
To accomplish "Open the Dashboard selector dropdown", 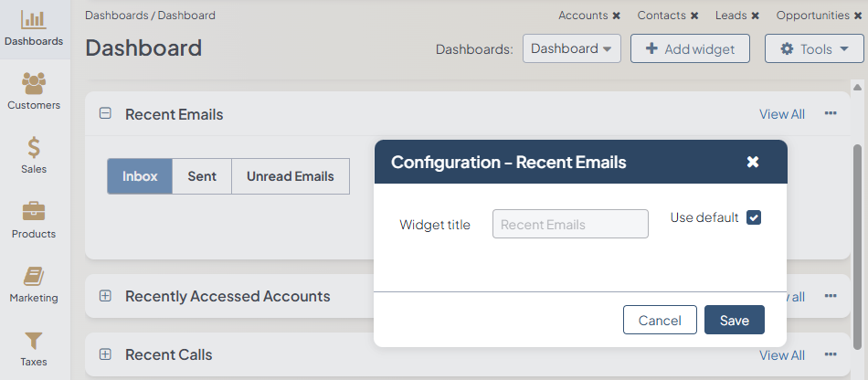I will point(571,49).
